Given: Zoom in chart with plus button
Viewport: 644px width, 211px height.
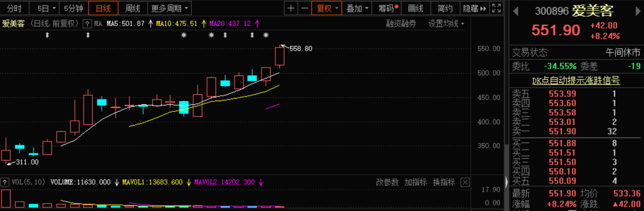Looking at the screenshot, I should [x=291, y=8].
